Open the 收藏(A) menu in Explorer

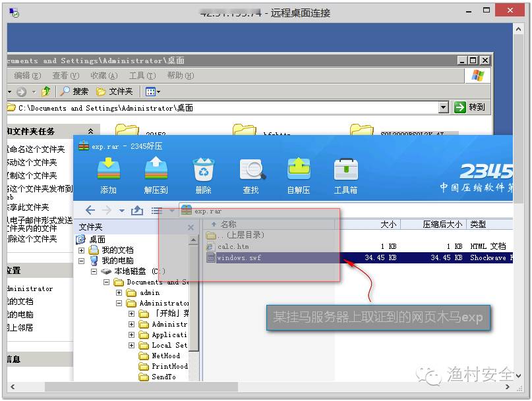pos(103,76)
